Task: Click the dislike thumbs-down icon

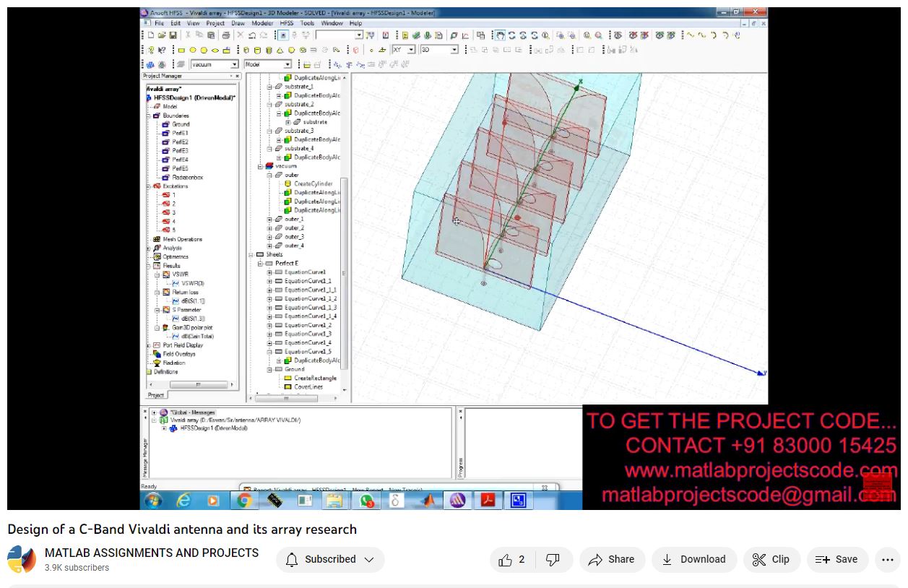Action: pos(553,560)
